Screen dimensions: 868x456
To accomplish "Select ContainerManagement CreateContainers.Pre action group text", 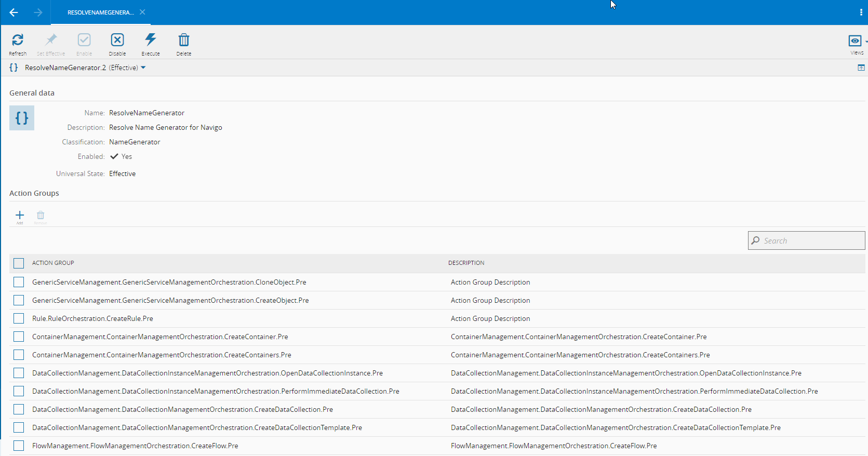I will pyautogui.click(x=162, y=355).
